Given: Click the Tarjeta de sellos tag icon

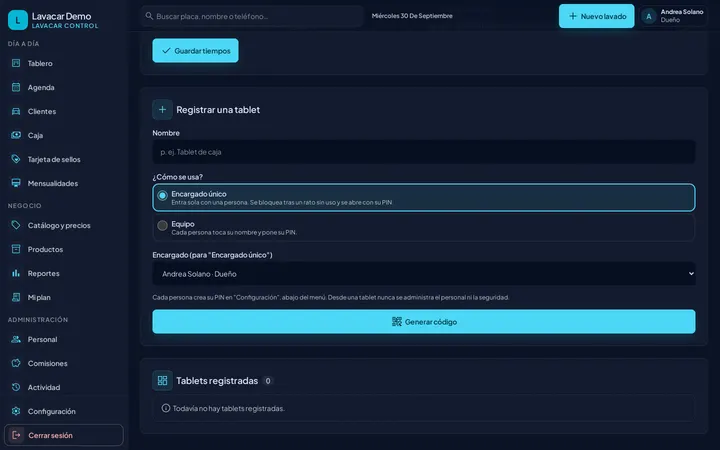Looking at the screenshot, I should [16, 159].
